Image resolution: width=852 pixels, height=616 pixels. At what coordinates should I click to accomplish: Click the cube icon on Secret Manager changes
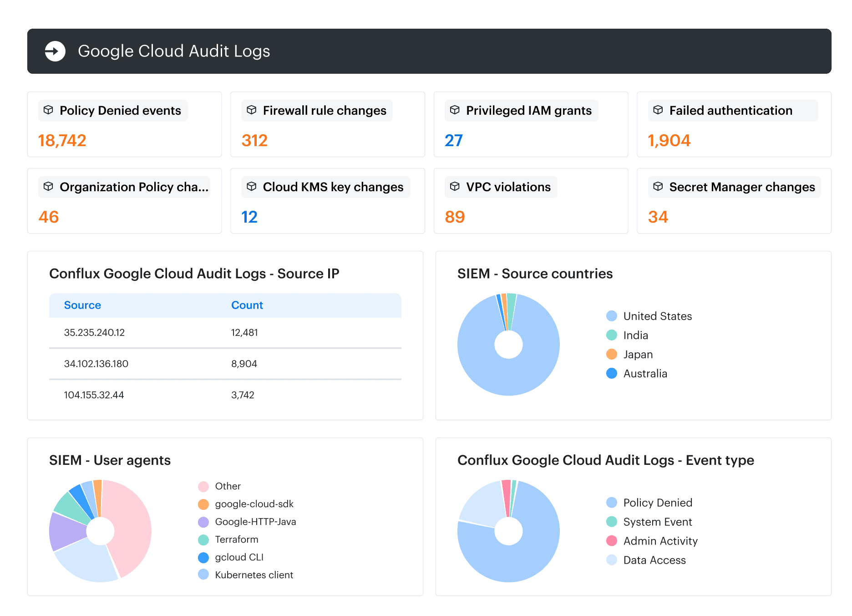click(x=658, y=187)
